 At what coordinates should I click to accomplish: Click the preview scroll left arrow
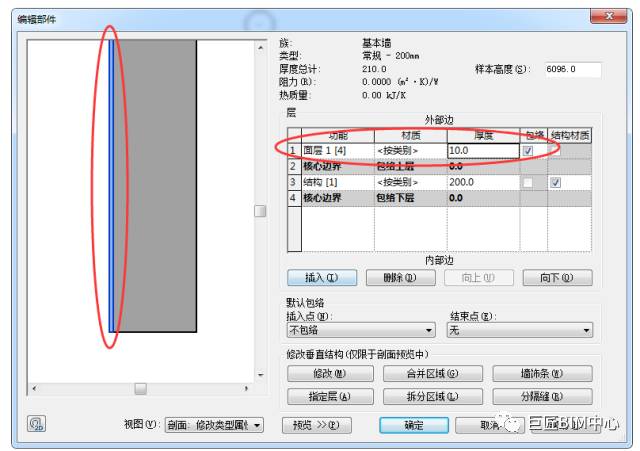pyautogui.click(x=34, y=389)
